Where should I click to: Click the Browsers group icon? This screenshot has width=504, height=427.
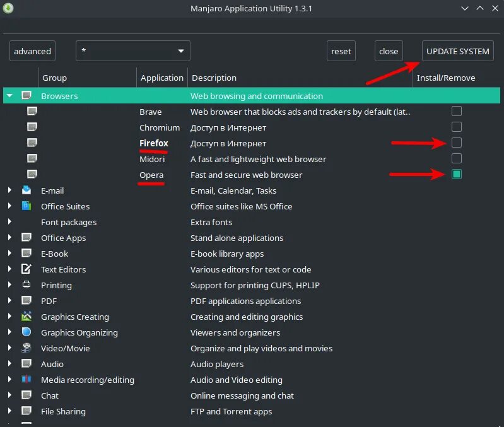(x=26, y=95)
